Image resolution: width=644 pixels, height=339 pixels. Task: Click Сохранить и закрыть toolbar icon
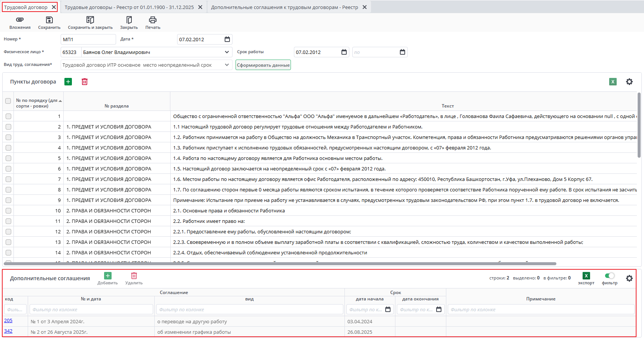point(90,20)
